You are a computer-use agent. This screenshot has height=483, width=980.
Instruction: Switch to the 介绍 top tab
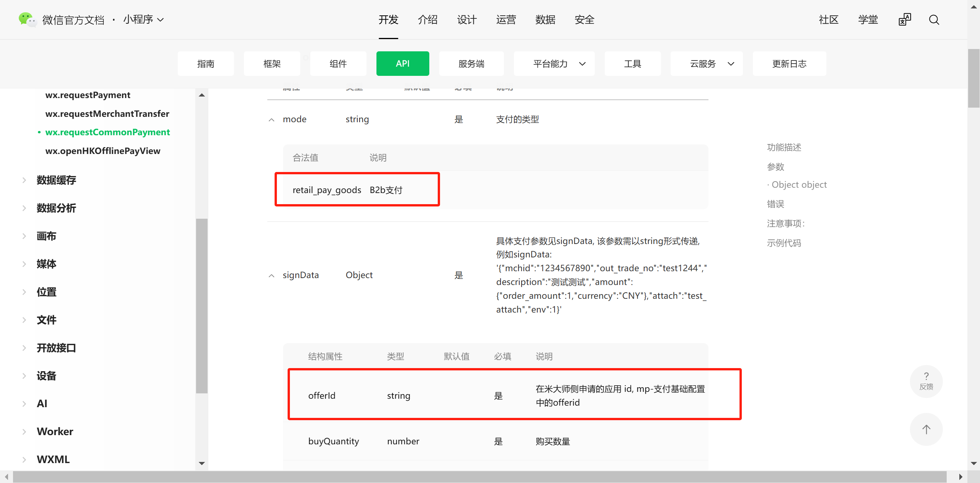pos(428,20)
